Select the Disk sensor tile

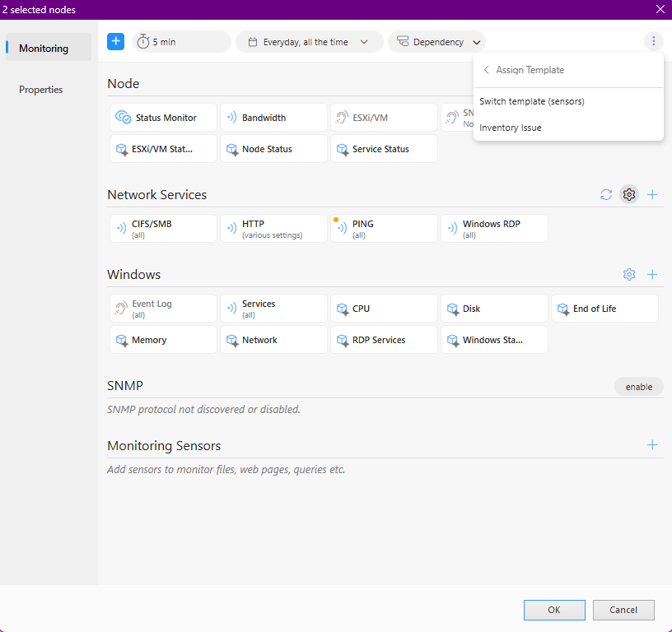point(494,309)
